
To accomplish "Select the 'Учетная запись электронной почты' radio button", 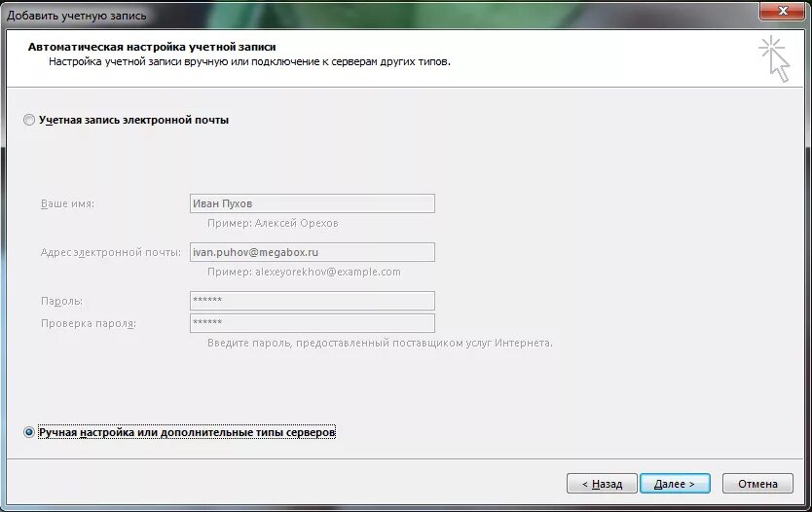I will pyautogui.click(x=29, y=120).
